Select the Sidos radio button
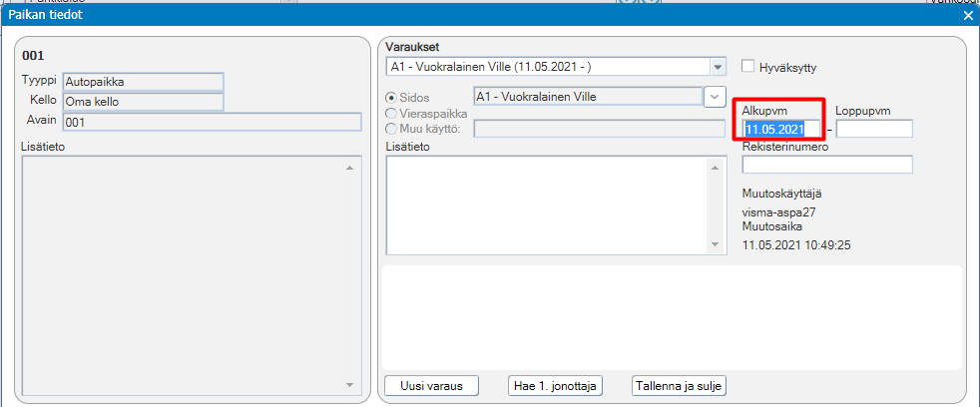 [391, 98]
